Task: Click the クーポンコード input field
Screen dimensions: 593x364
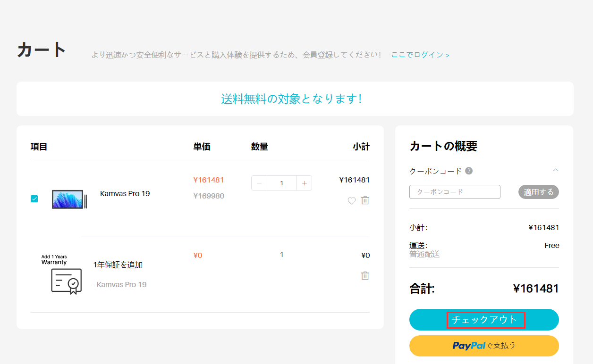Action: tap(455, 192)
